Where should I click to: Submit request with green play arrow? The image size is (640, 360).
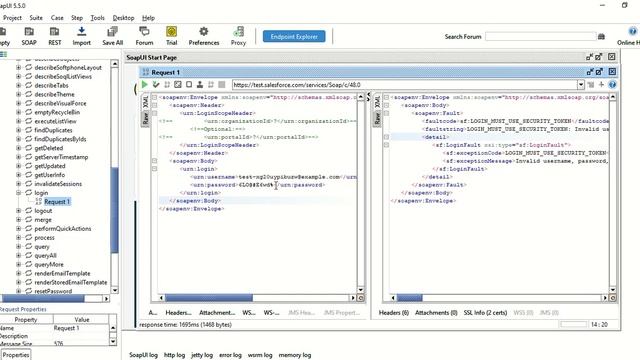pyautogui.click(x=144, y=84)
